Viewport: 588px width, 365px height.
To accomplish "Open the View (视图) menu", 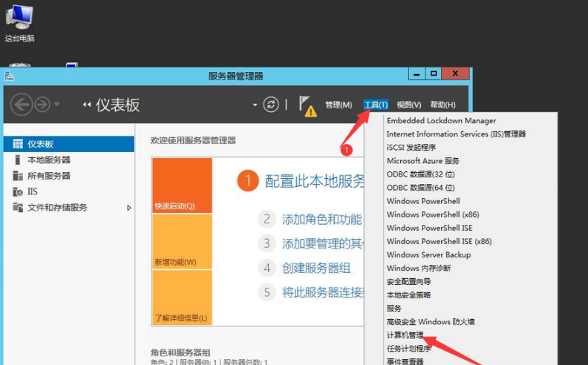I will [x=408, y=105].
